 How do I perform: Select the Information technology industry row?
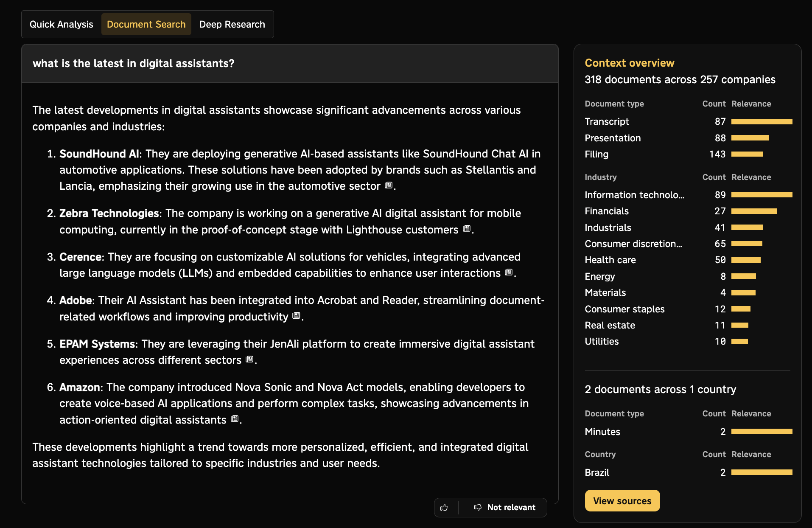coord(688,195)
